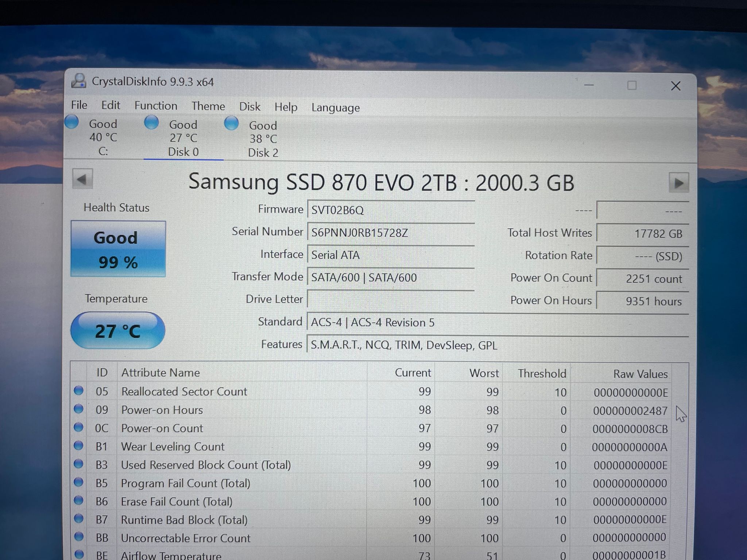Open the Edit menu

tap(111, 105)
